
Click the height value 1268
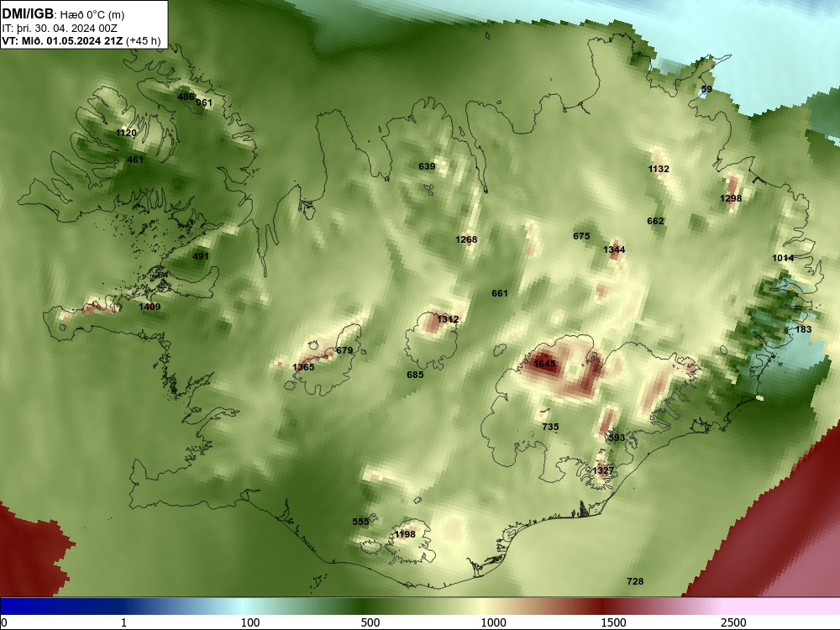click(x=466, y=239)
